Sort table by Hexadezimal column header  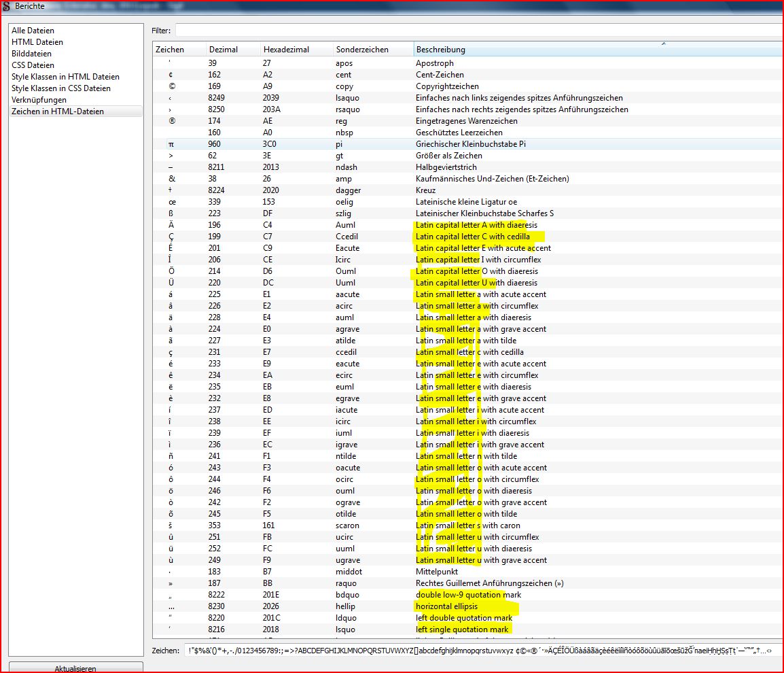[x=286, y=50]
